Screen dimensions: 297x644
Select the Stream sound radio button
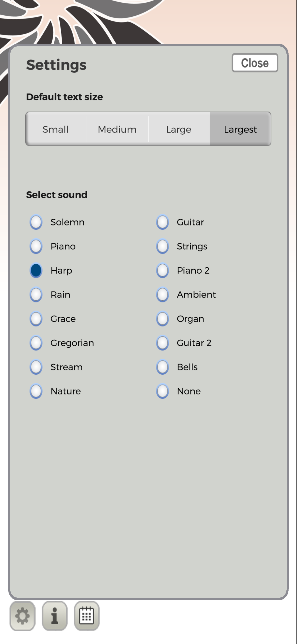36,367
